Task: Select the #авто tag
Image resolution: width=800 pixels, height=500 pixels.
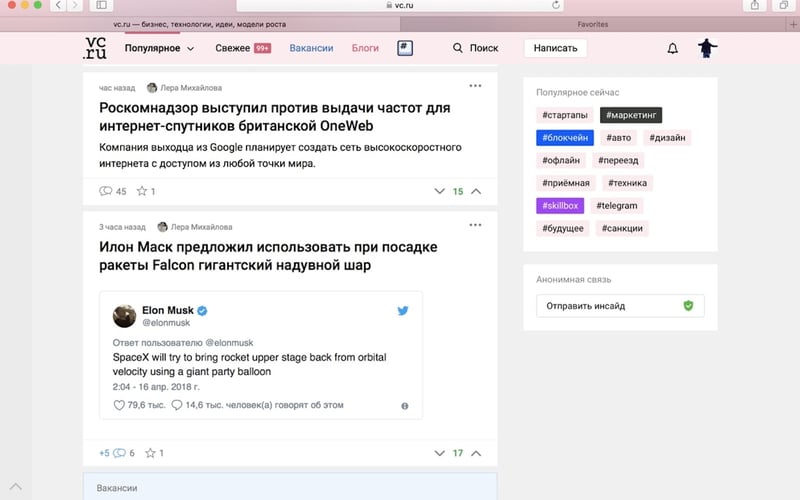Action: (618, 138)
